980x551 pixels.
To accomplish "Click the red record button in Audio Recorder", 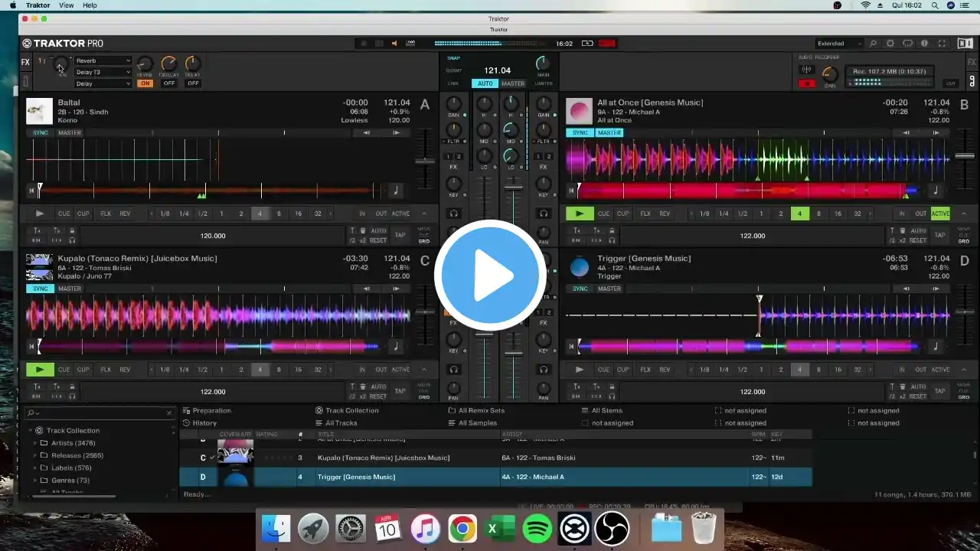I will coord(806,83).
